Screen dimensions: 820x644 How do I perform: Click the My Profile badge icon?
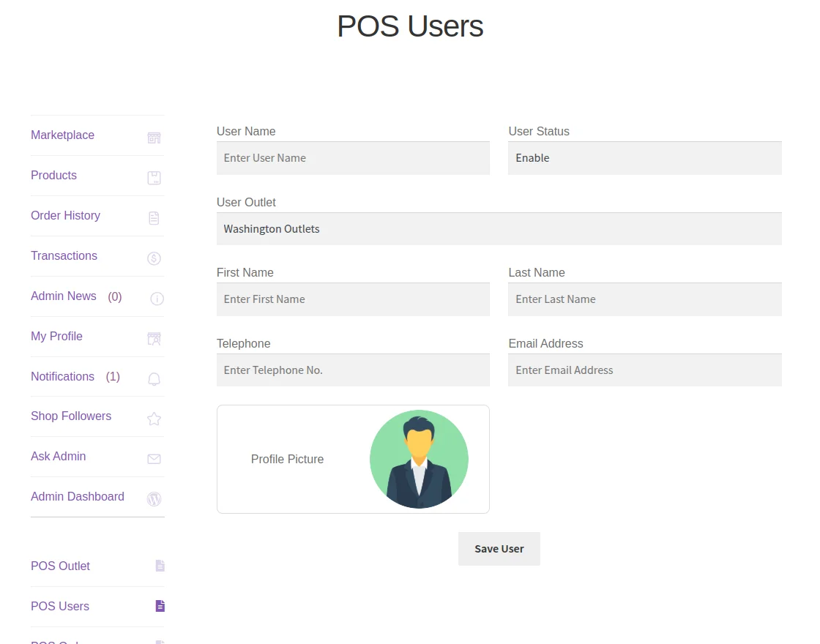[154, 338]
